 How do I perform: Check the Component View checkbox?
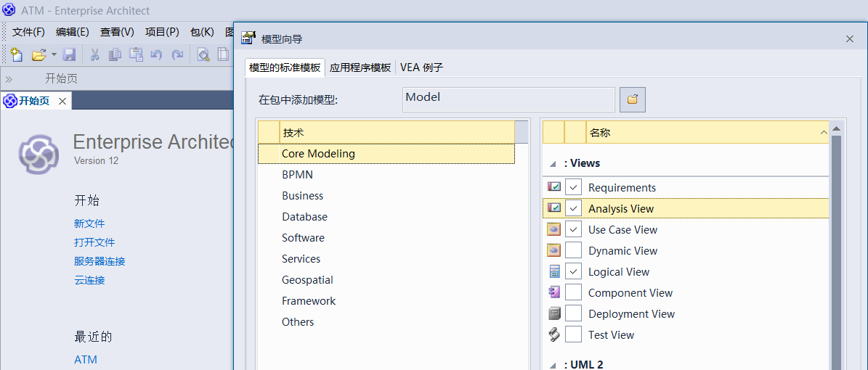pyautogui.click(x=574, y=292)
